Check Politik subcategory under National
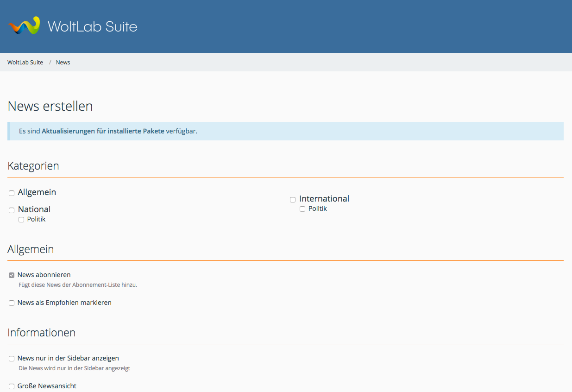 (x=21, y=220)
